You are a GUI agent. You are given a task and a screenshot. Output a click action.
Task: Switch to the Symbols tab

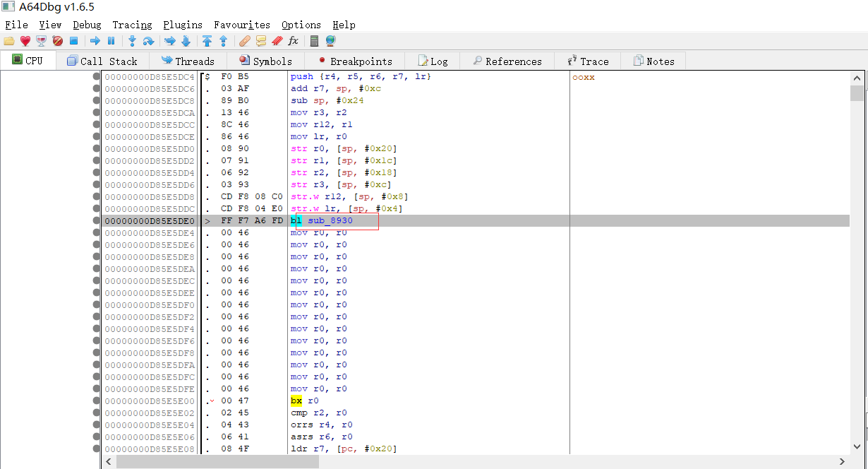click(x=265, y=61)
